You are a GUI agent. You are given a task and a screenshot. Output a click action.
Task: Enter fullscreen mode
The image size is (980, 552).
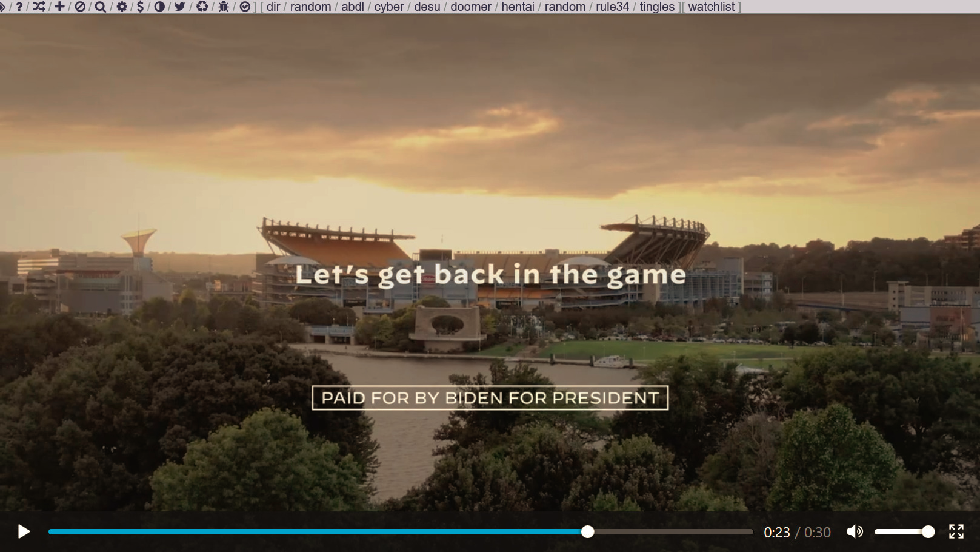(956, 532)
